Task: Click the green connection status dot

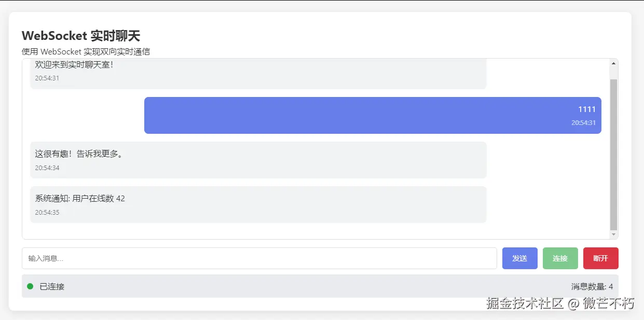Action: coord(30,286)
